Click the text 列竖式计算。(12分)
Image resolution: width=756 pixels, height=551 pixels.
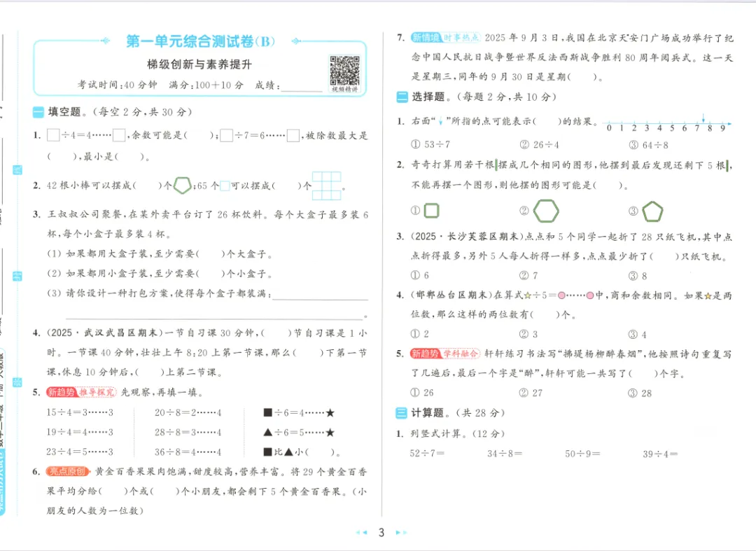pyautogui.click(x=458, y=433)
